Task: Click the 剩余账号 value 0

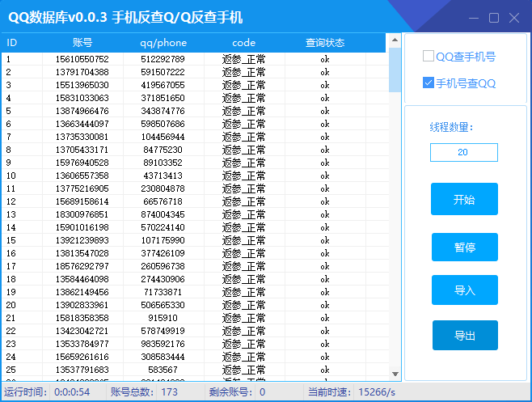Action: tap(262, 392)
